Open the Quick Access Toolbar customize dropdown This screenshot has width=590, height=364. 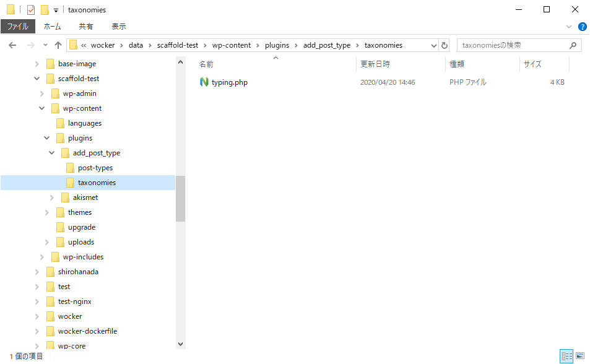56,10
